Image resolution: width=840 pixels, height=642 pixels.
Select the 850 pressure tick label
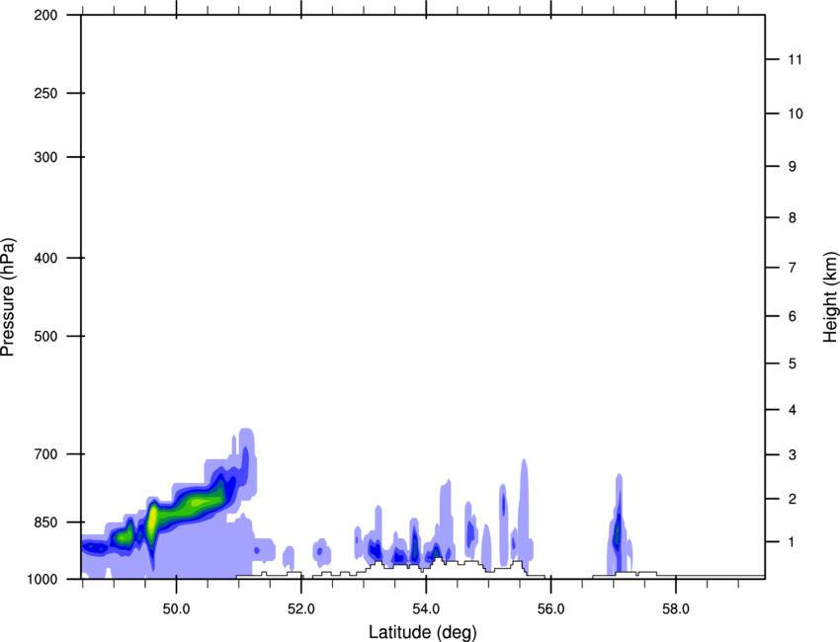point(45,522)
